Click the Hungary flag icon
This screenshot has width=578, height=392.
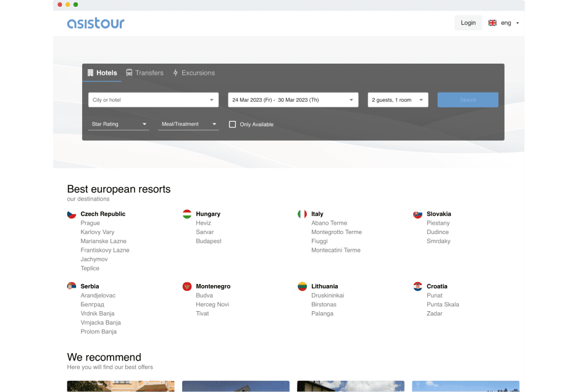(187, 214)
